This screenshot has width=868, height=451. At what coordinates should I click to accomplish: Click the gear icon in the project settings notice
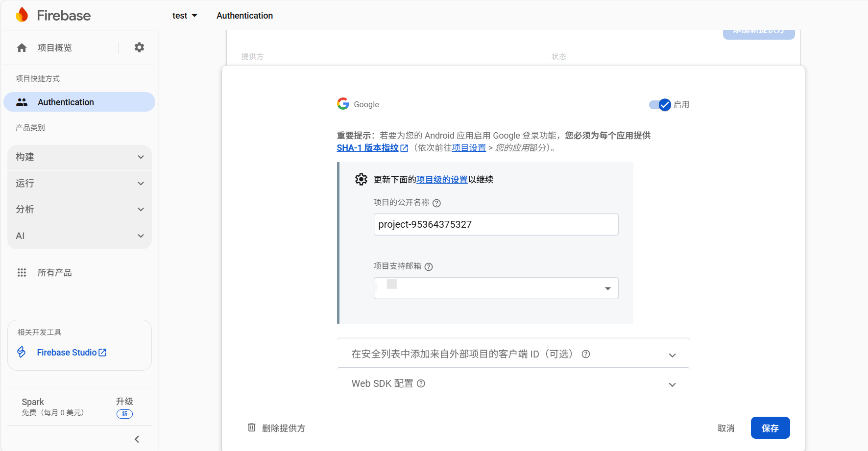(x=361, y=179)
